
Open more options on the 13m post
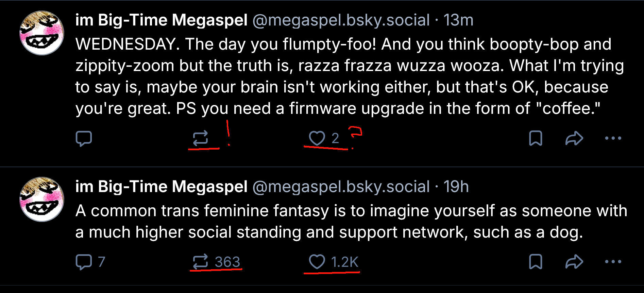[x=613, y=138]
